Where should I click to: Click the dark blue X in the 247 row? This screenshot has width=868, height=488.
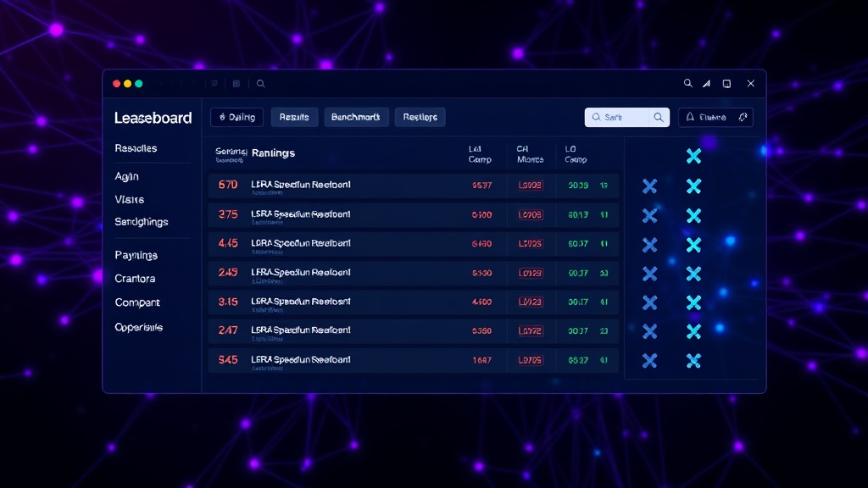click(x=649, y=331)
